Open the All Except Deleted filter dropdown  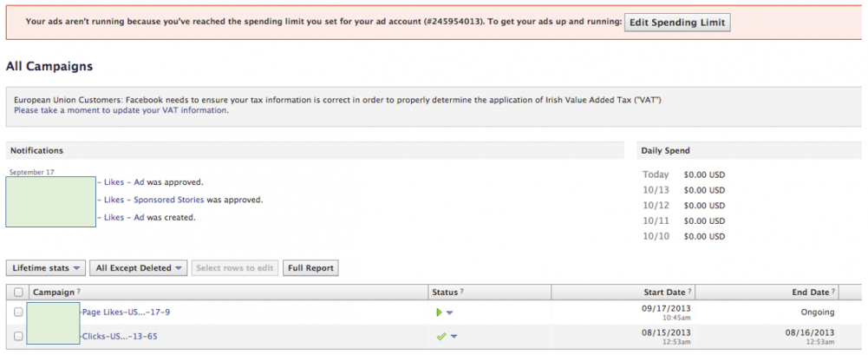pos(140,268)
